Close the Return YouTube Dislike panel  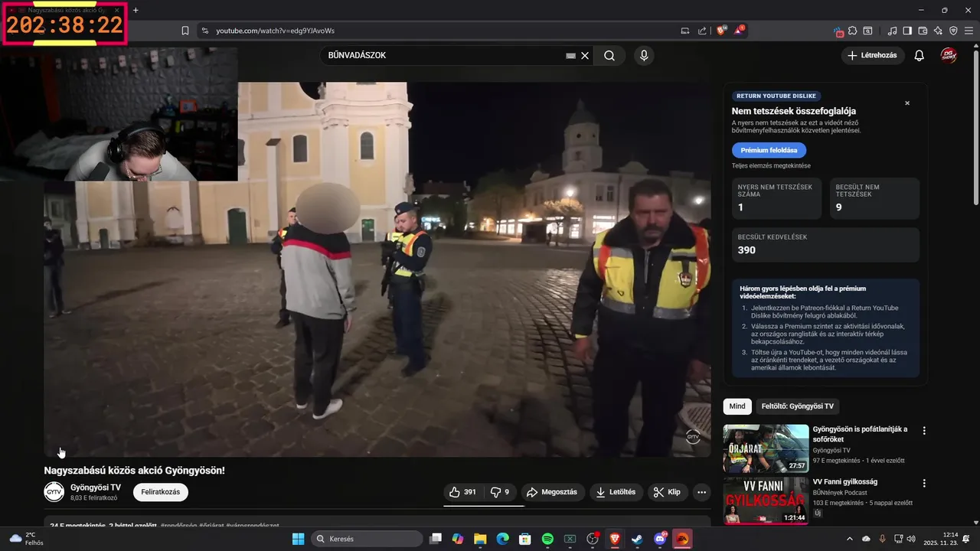click(907, 103)
